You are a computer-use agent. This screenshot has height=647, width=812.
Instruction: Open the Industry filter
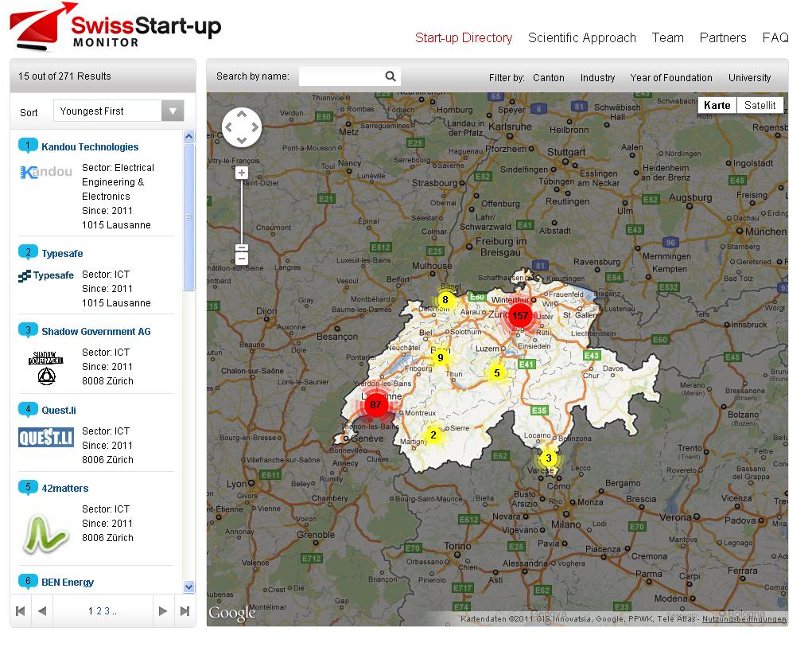point(597,78)
